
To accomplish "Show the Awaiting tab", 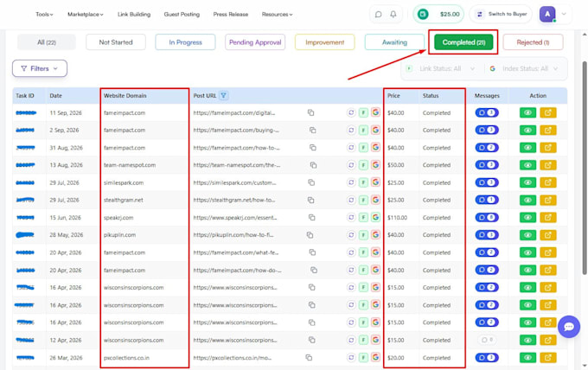I will click(x=394, y=42).
